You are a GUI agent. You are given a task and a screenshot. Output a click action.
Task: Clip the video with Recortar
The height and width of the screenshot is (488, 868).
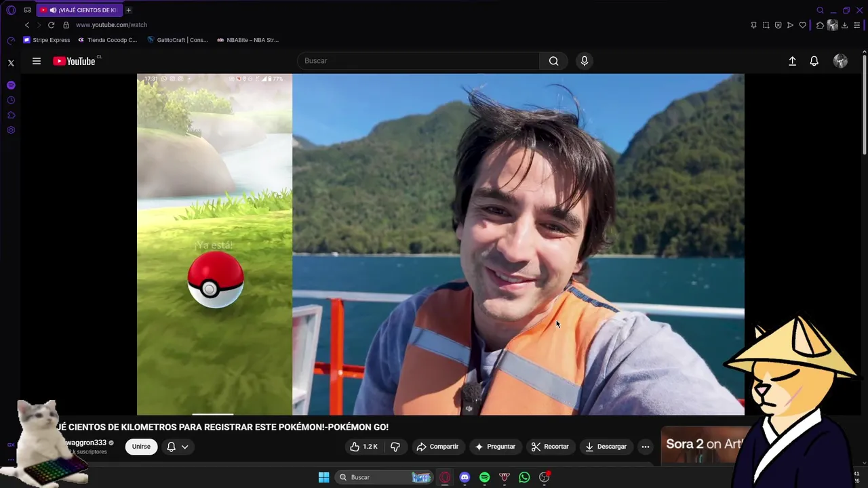pos(550,447)
